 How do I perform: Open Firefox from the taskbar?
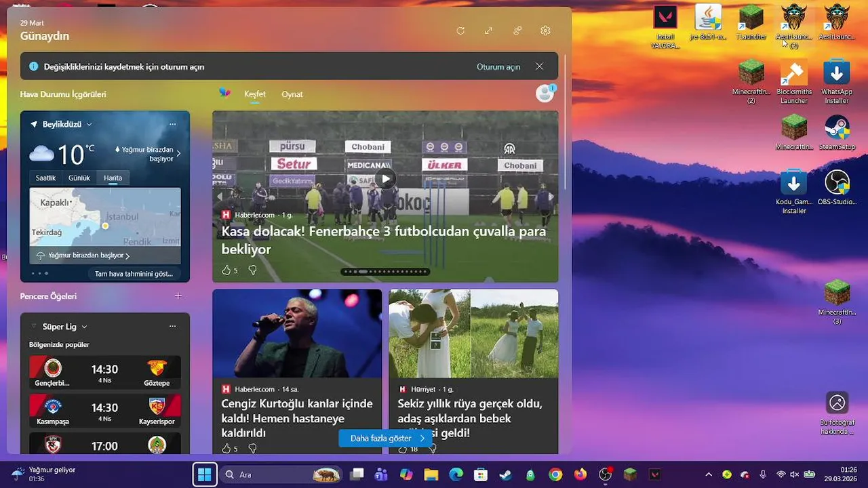coord(580,474)
